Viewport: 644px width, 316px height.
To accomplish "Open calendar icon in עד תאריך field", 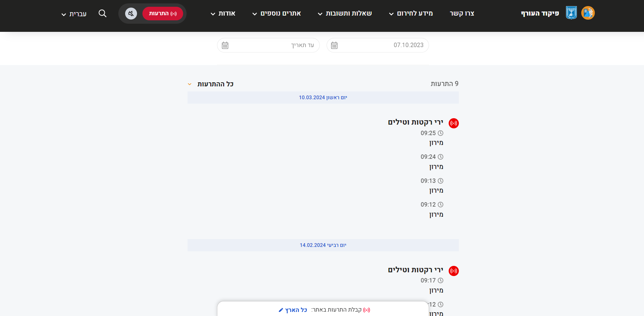I will 225,45.
